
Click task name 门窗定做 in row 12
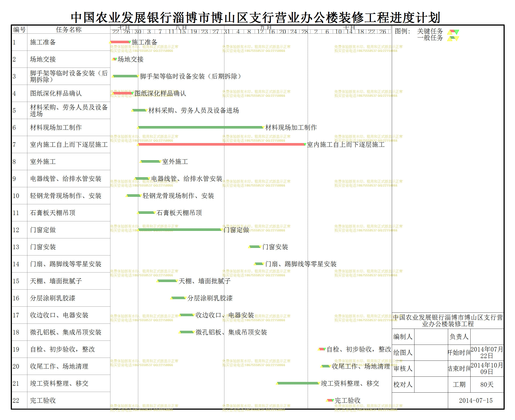[x=43, y=230]
